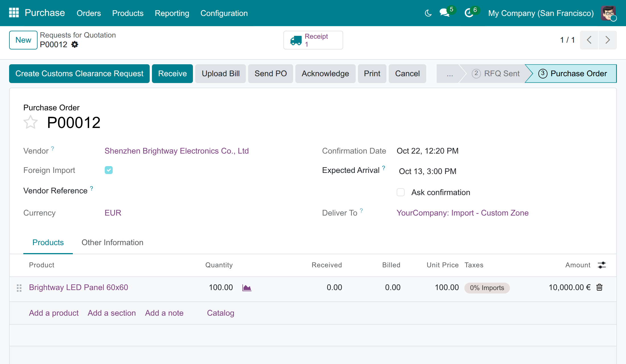The height and width of the screenshot is (364, 626).
Task: Mark P00012 as favorite star
Action: pyautogui.click(x=30, y=122)
